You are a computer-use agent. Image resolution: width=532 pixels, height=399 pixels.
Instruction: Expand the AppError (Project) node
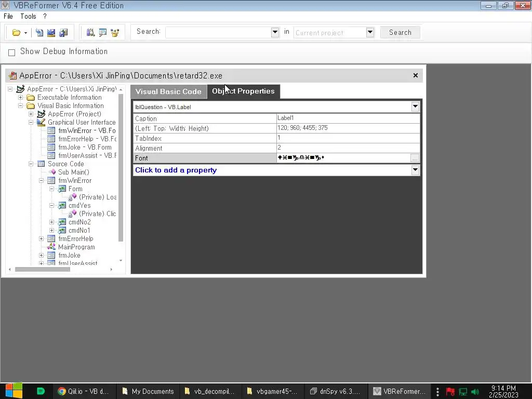coord(31,114)
